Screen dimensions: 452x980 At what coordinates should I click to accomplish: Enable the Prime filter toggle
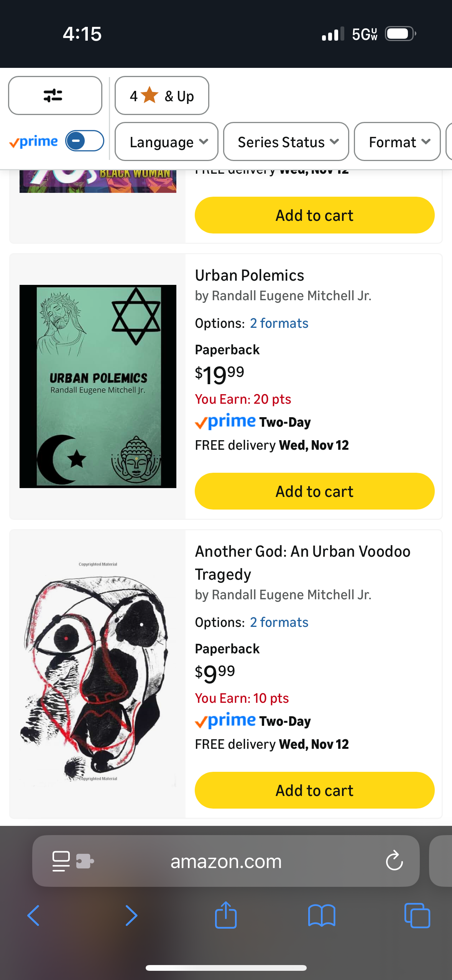85,141
